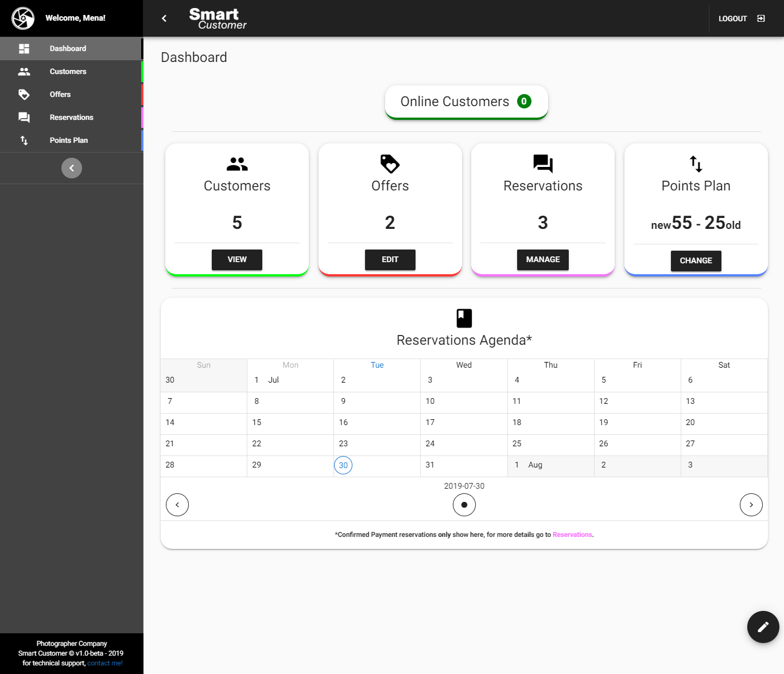
Task: Click the Reservations chat icon in sidebar
Action: click(24, 118)
